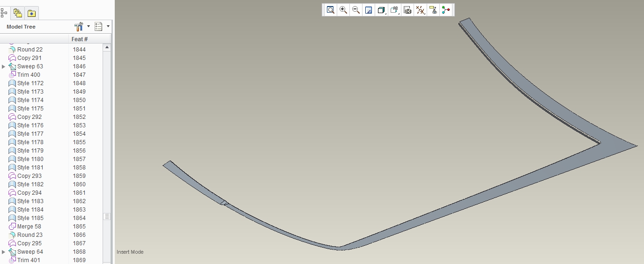
Task: Open the View Manager camera icon
Action: [x=407, y=10]
